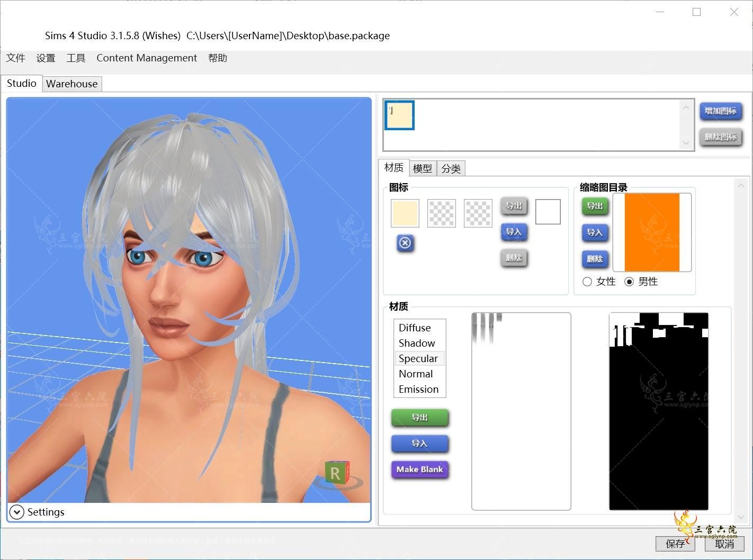Viewport: 753px width, 560px height.
Task: Click the 导入 button under 缩略图目录
Action: (x=595, y=232)
